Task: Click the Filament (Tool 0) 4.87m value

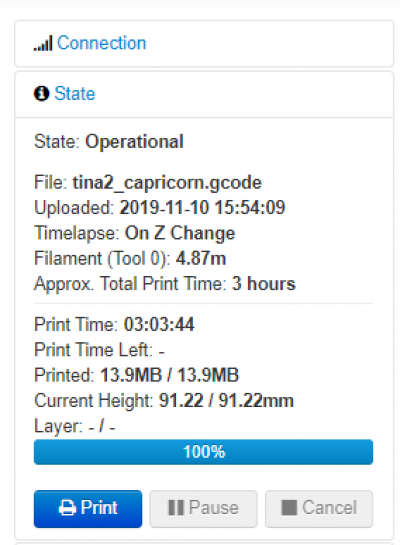Action: pyautogui.click(x=201, y=259)
